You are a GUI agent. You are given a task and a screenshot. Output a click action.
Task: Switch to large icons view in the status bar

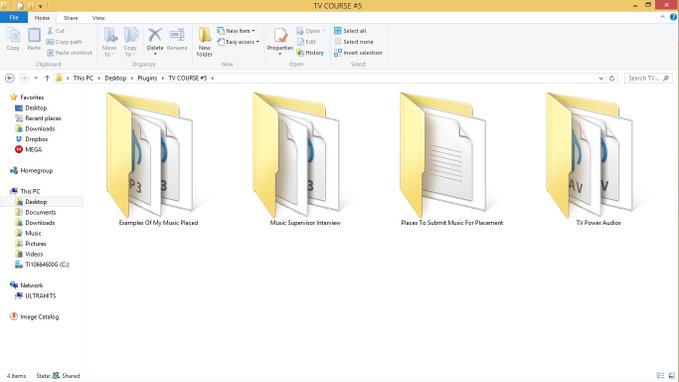[672, 376]
